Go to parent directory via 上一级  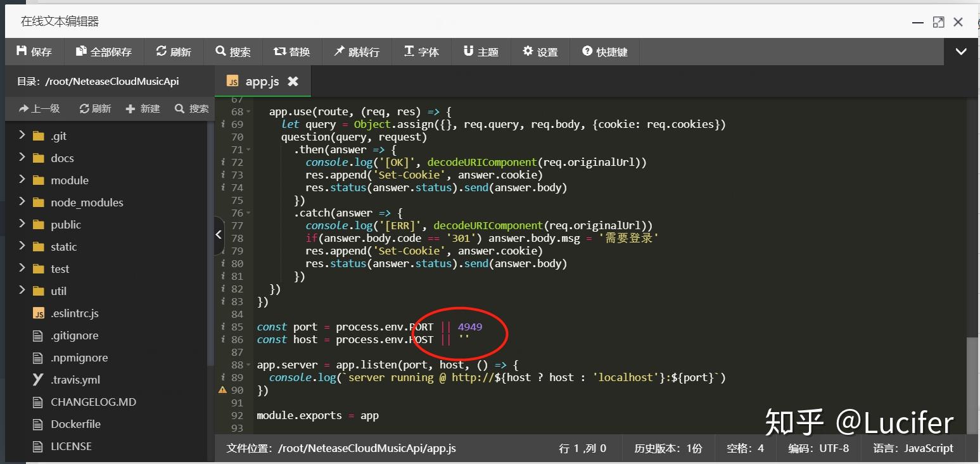pos(39,108)
